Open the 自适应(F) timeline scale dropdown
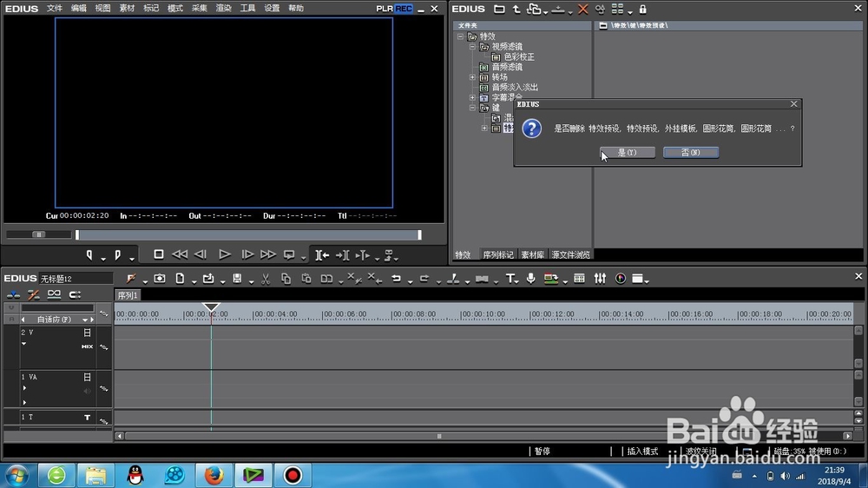 [85, 320]
